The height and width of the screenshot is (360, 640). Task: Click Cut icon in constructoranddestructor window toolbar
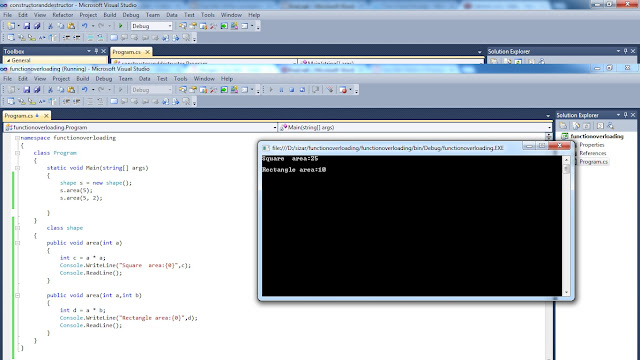[x=50, y=26]
